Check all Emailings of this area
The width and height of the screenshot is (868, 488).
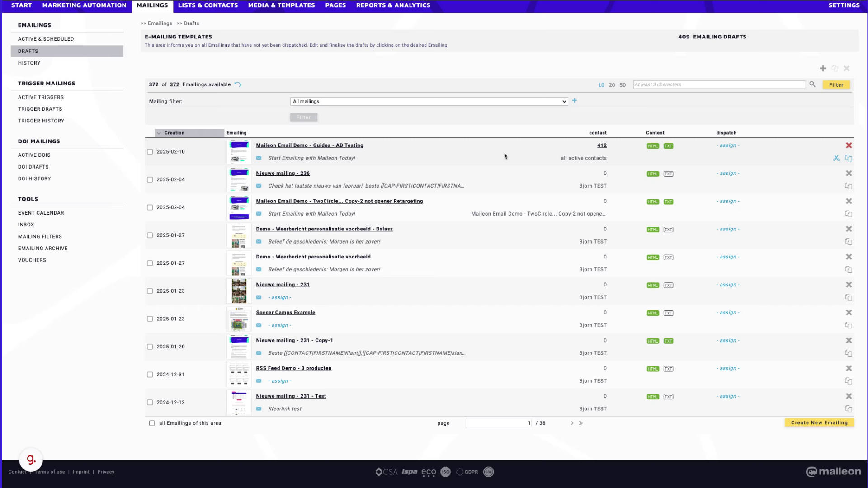click(x=152, y=423)
